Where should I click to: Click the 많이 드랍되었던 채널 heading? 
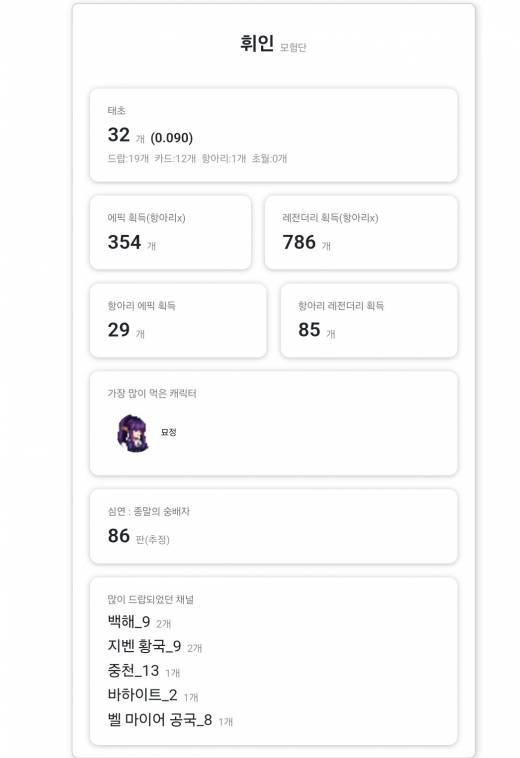tap(150, 599)
